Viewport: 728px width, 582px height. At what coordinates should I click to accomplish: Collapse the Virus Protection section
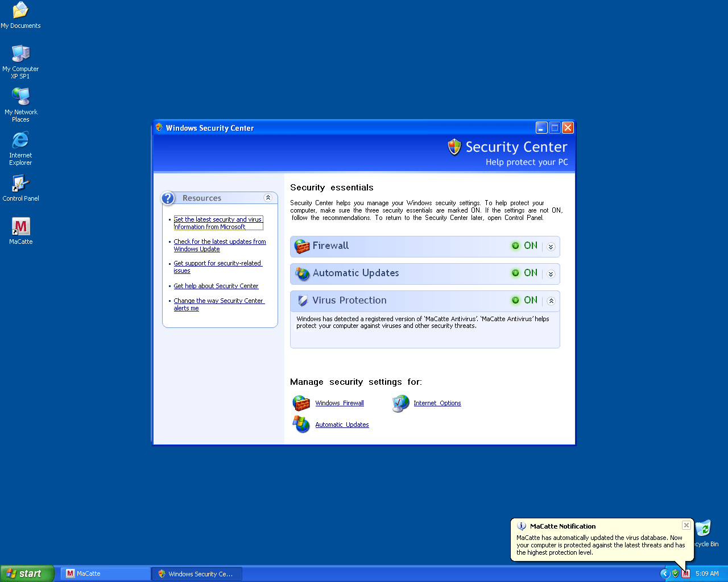[551, 301]
